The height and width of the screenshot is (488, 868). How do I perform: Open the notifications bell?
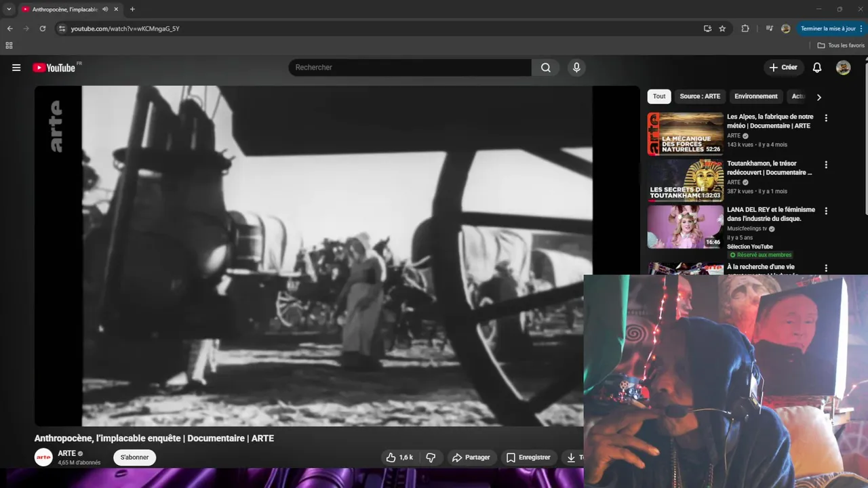[817, 68]
